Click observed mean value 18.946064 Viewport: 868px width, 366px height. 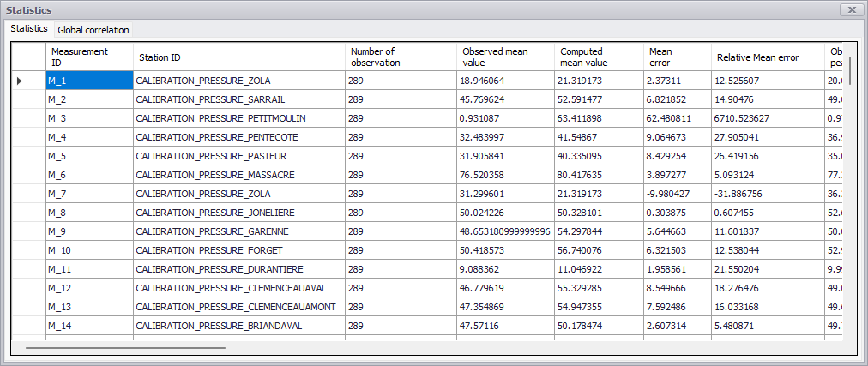(505, 81)
